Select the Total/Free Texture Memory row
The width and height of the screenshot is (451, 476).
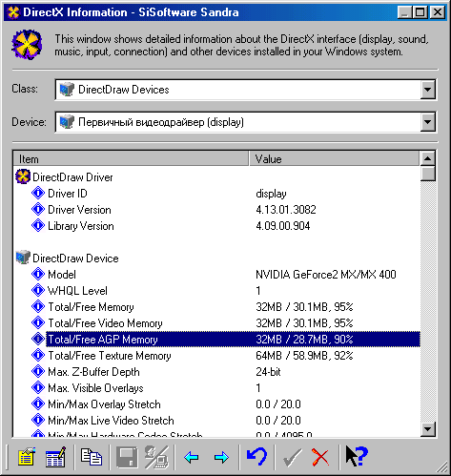(x=216, y=356)
